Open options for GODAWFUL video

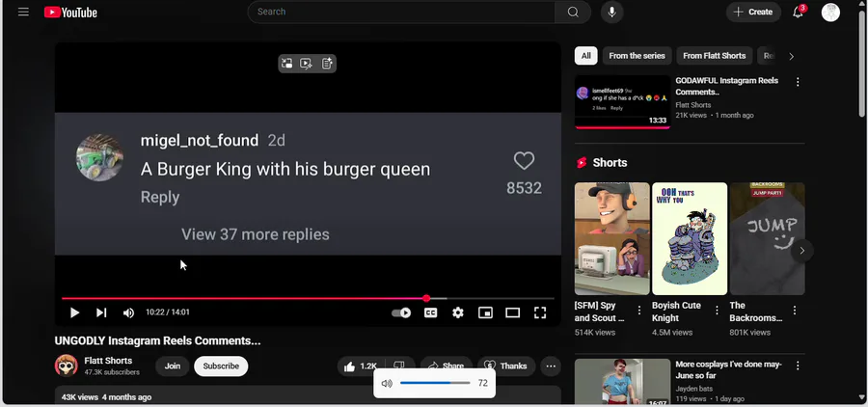(x=798, y=82)
